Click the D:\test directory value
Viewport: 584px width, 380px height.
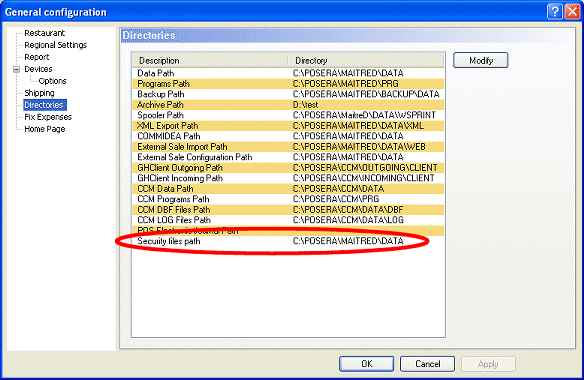coord(305,105)
